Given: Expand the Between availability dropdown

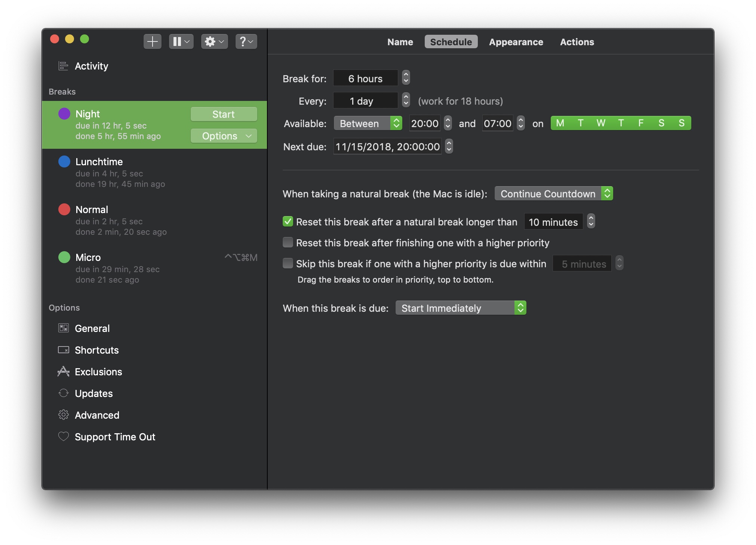Looking at the screenshot, I should 368,123.
